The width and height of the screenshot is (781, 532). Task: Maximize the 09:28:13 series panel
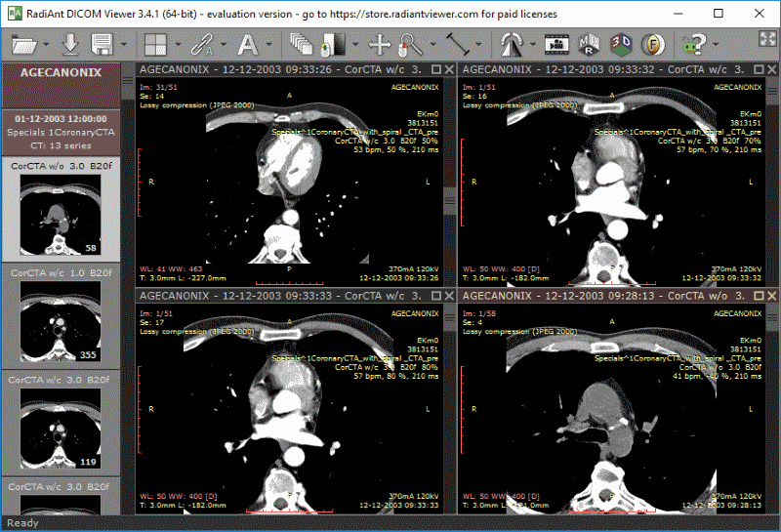point(760,296)
